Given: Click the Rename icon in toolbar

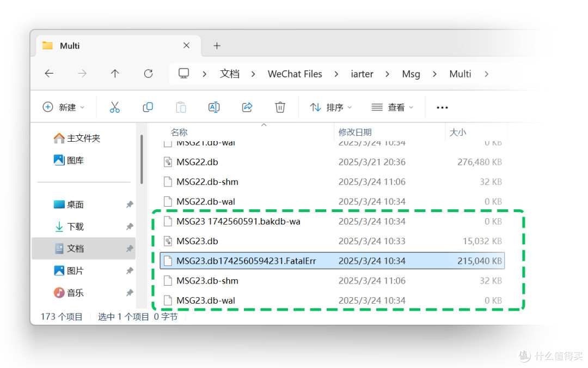Looking at the screenshot, I should tap(214, 107).
